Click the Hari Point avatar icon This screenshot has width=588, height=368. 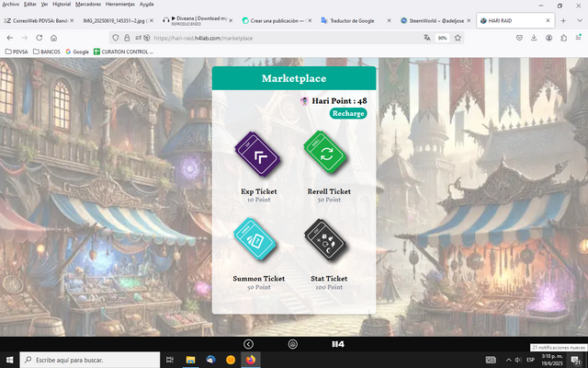pos(304,101)
